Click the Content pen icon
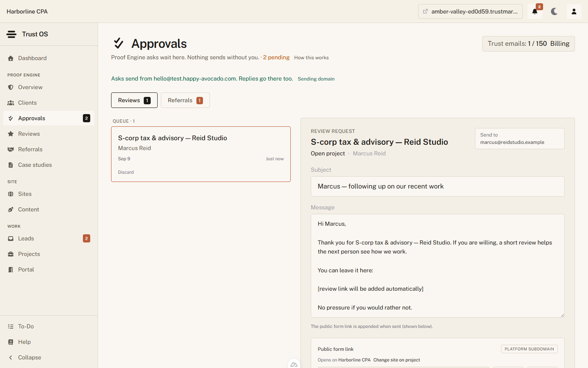Image resolution: width=588 pixels, height=368 pixels. [11, 210]
